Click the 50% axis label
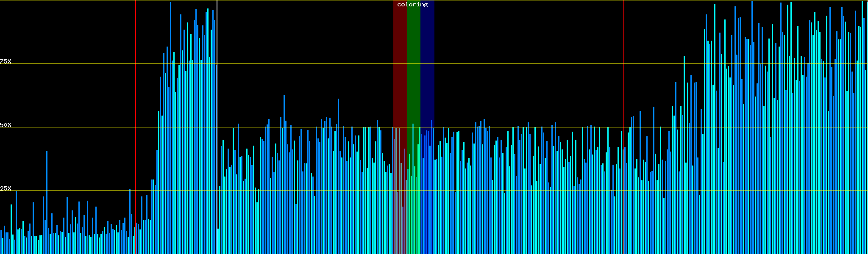 click(6, 125)
